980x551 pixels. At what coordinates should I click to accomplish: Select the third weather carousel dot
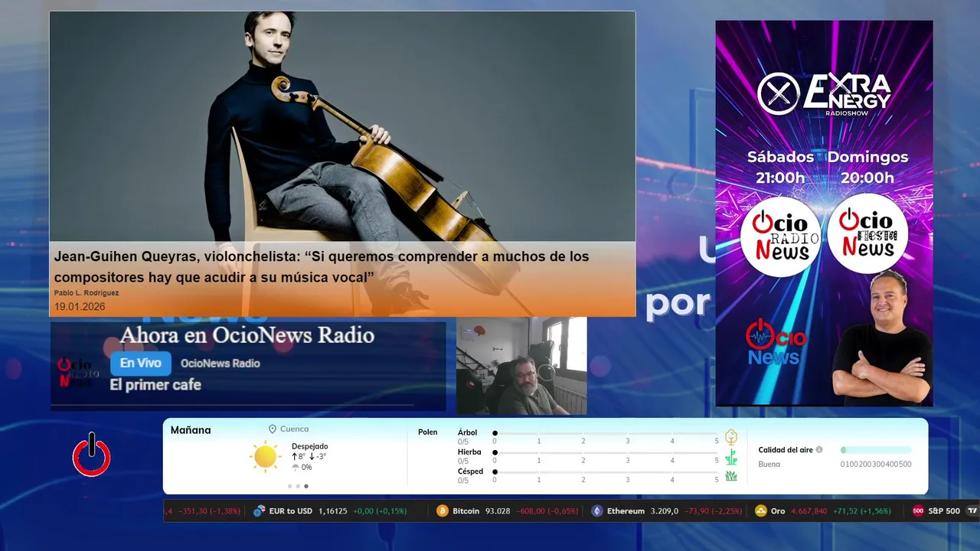306,486
